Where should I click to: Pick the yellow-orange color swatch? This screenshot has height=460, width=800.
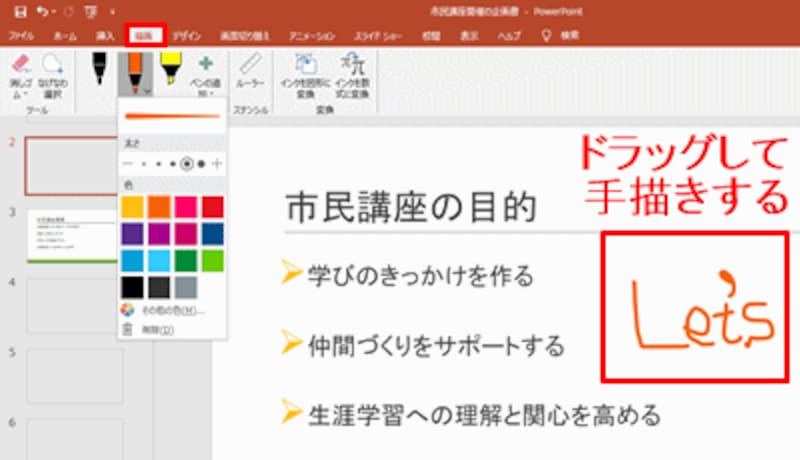point(132,207)
